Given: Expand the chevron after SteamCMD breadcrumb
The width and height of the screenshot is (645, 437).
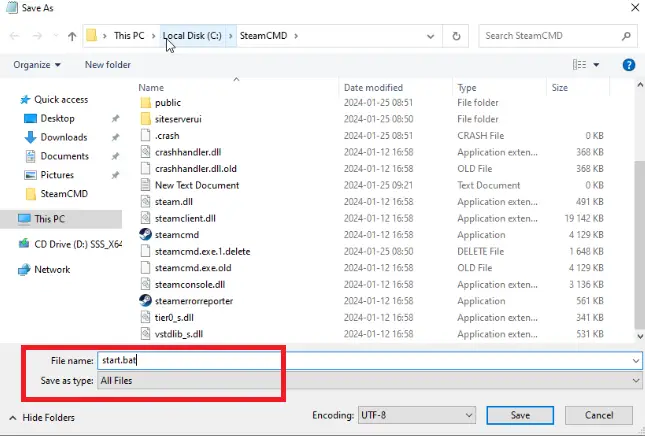Looking at the screenshot, I should pyautogui.click(x=296, y=36).
